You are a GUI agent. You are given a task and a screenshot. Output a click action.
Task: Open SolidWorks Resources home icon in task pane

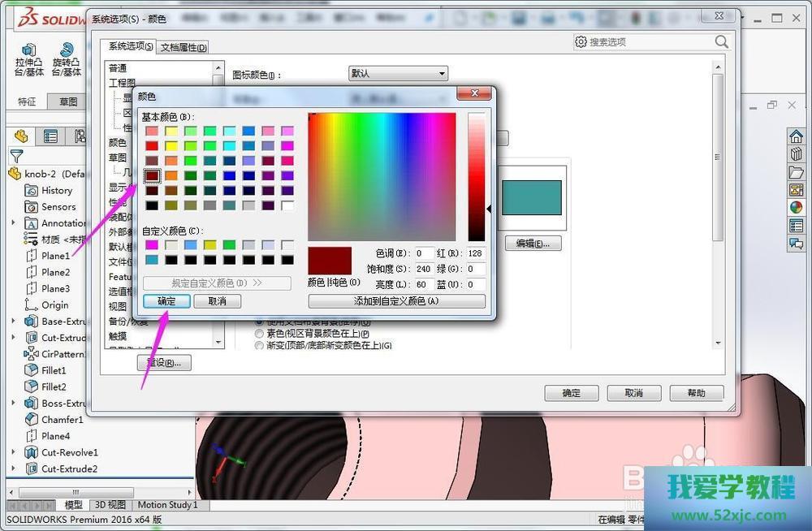[796, 136]
